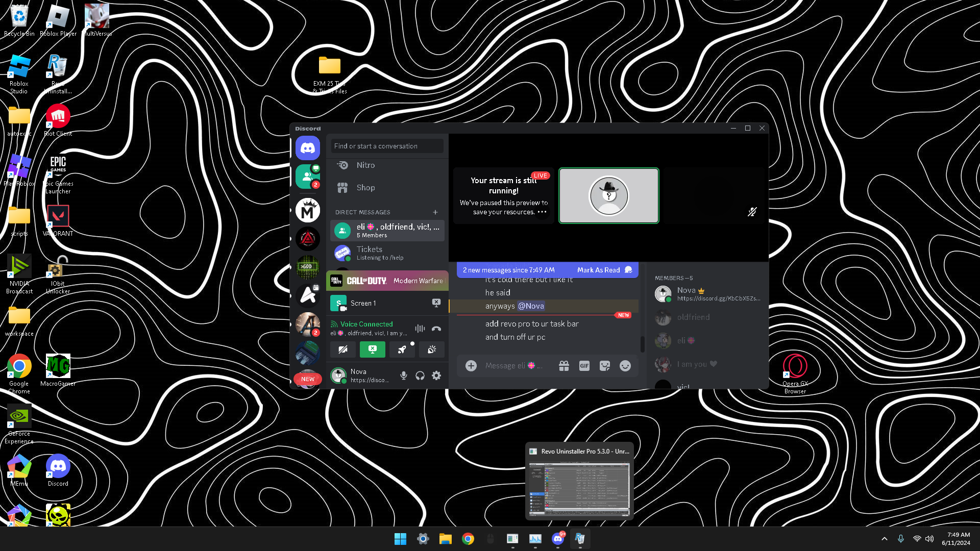Open emoji picker in message bar
This screenshot has width=980, height=551.
tap(625, 366)
